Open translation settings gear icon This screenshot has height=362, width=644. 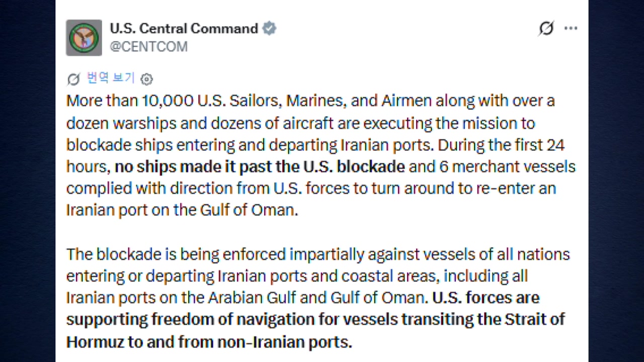146,79
